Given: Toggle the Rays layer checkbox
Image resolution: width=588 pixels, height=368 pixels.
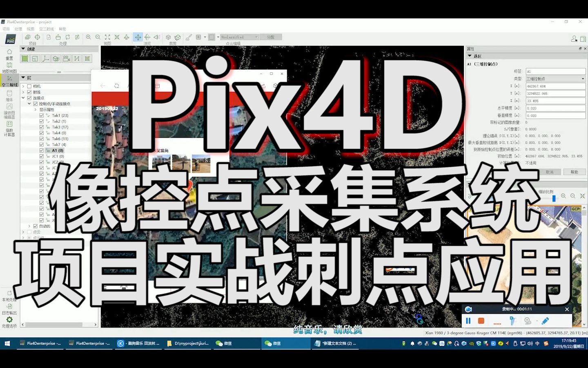Looking at the screenshot, I should coord(29,92).
